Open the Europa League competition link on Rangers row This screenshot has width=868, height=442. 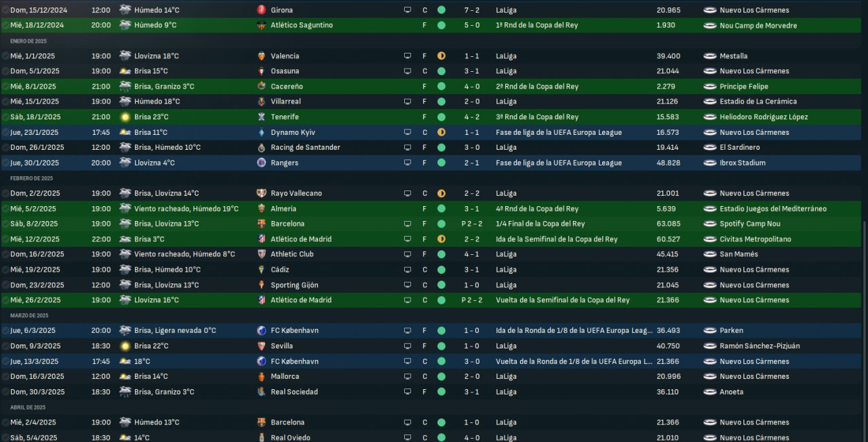coord(558,163)
